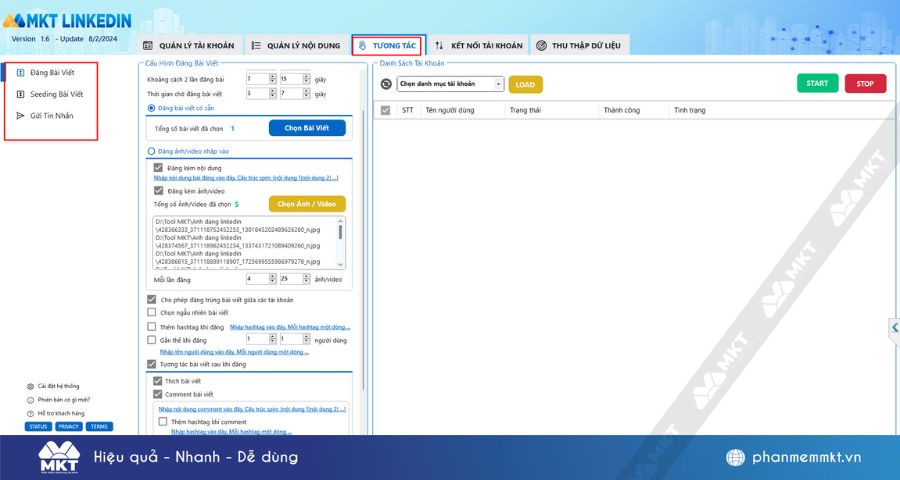Open Nhập nội dung comment vào đây link
Screen dimensions: 900x480
[x=252, y=409]
